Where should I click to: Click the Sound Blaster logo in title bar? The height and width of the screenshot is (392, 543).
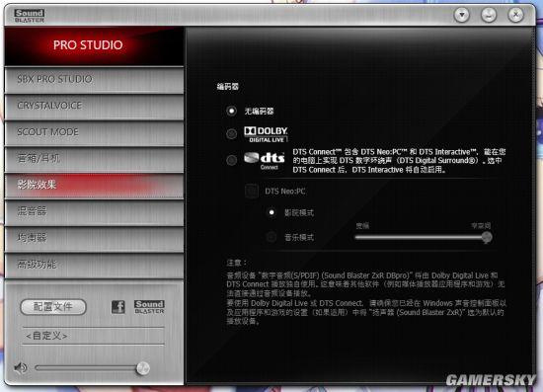click(30, 16)
